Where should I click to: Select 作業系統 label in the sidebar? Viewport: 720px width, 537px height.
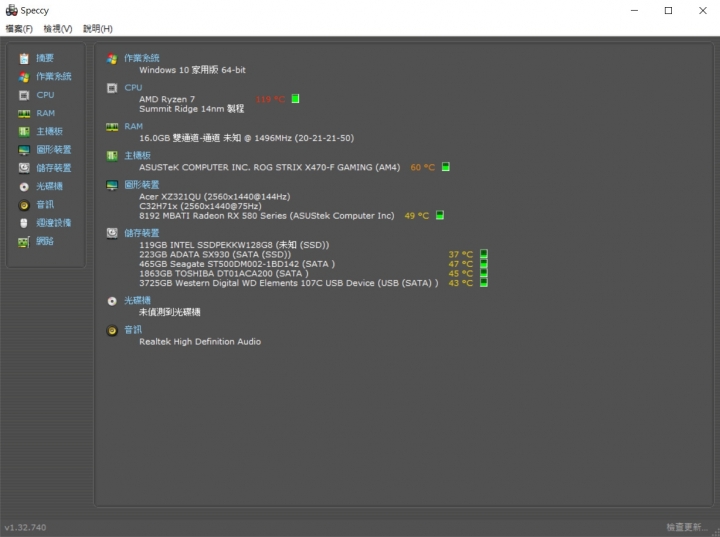tap(54, 76)
